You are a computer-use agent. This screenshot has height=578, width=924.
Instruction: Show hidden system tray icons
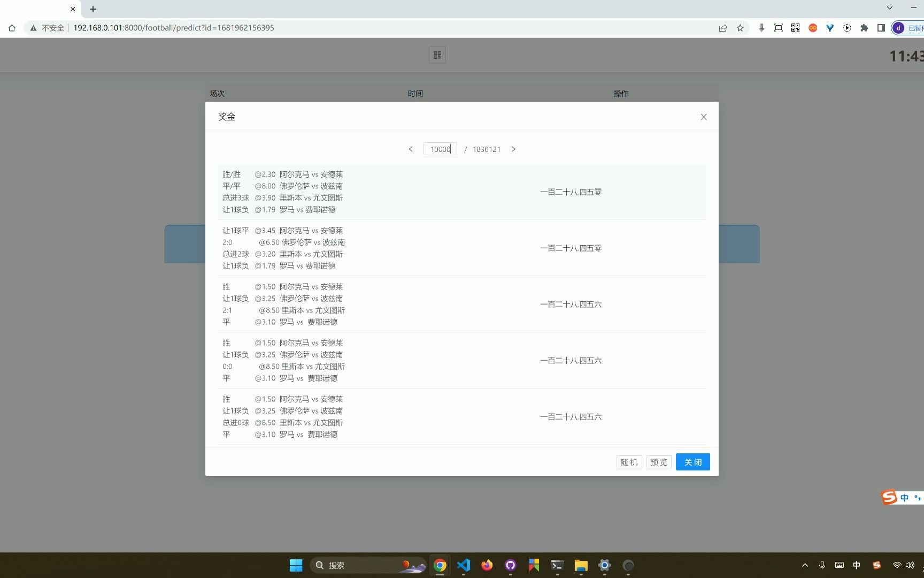pos(805,565)
